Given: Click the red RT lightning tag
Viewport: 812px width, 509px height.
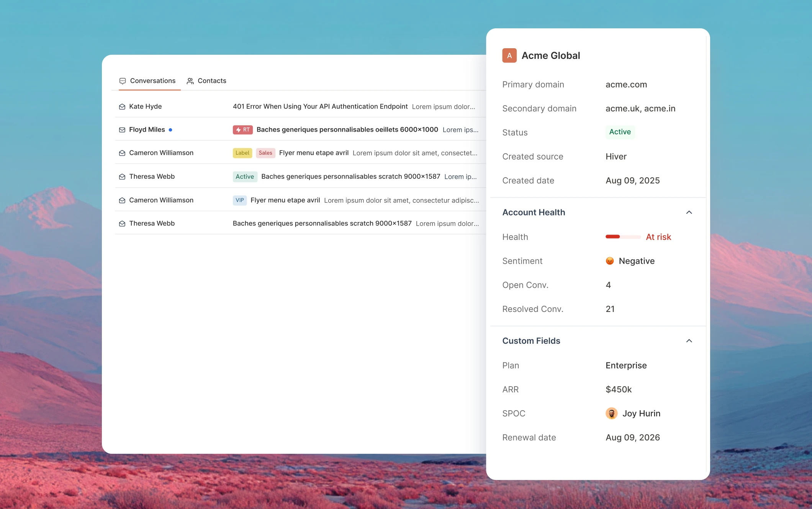Looking at the screenshot, I should point(242,130).
